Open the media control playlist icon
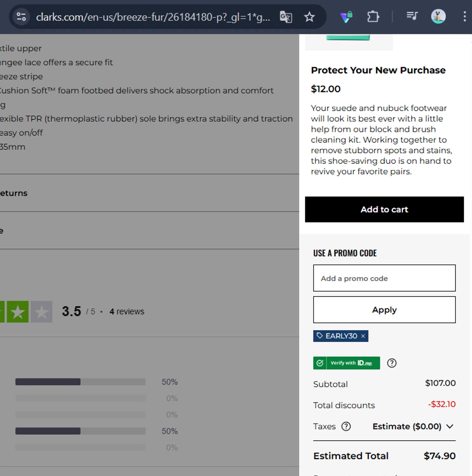472x476 pixels. [412, 16]
